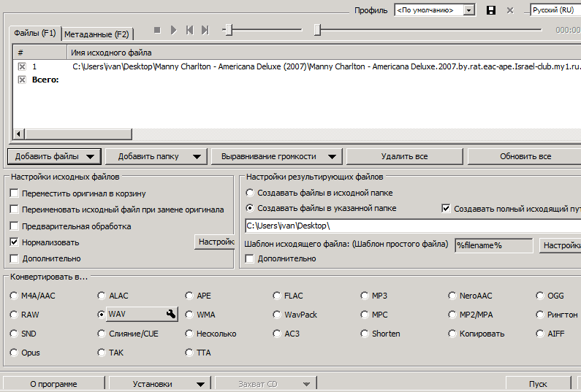Pick Shorten output format

[x=365, y=334]
